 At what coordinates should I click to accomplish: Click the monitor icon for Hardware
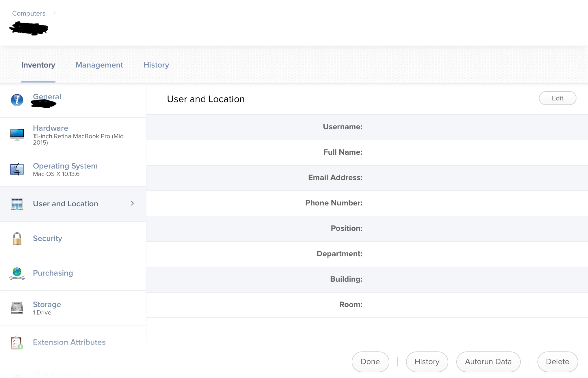pos(17,135)
